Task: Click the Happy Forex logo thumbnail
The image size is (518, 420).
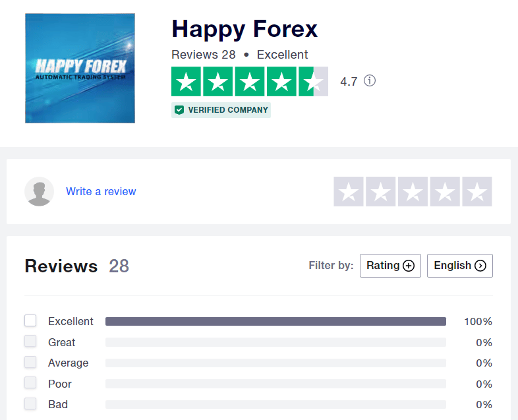Action: 80,68
